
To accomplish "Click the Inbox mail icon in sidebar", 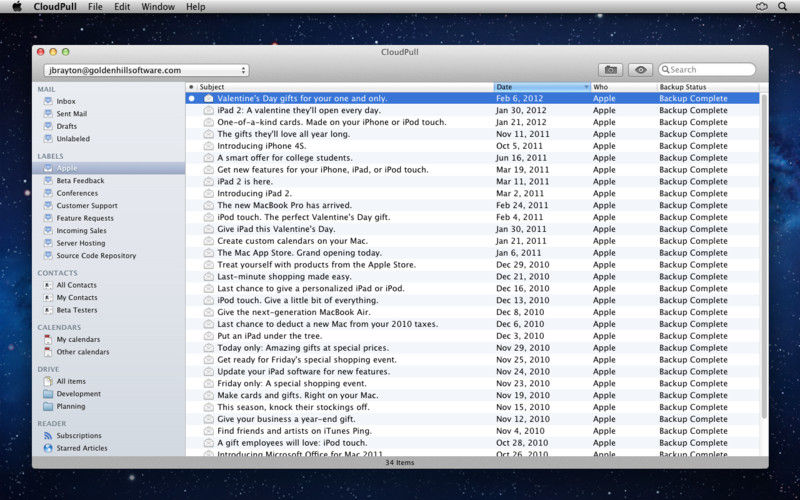I will point(48,101).
